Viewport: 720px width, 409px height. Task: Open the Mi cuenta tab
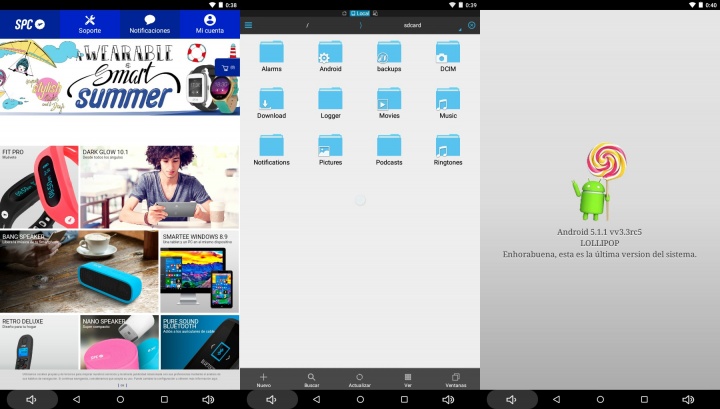(210, 24)
